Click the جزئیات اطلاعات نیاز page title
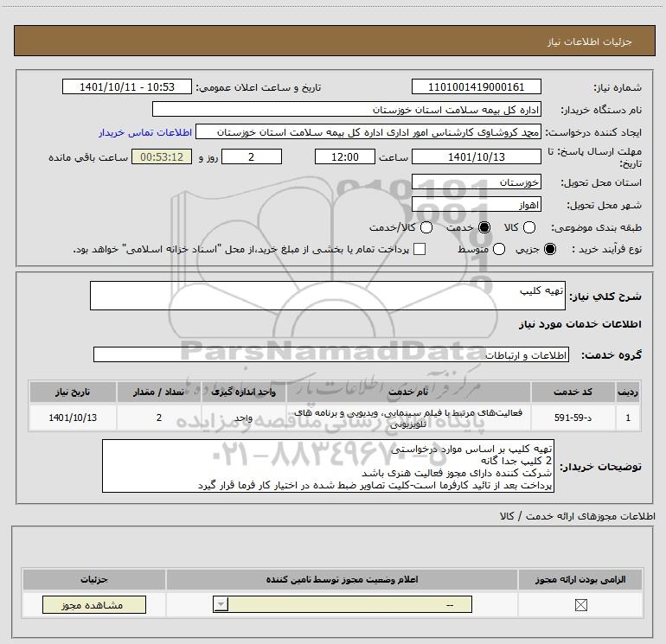Viewport: 666px width, 644px height. 590,41
